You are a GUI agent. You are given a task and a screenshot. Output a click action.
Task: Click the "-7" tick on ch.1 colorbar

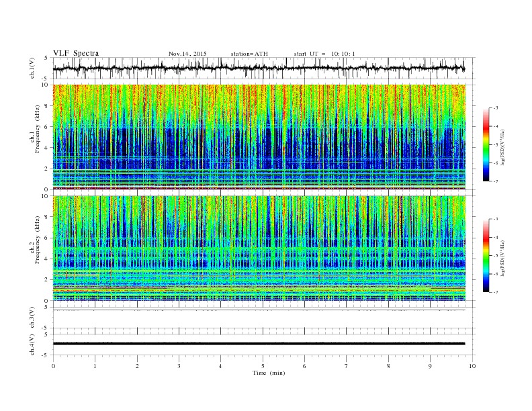pos(496,181)
